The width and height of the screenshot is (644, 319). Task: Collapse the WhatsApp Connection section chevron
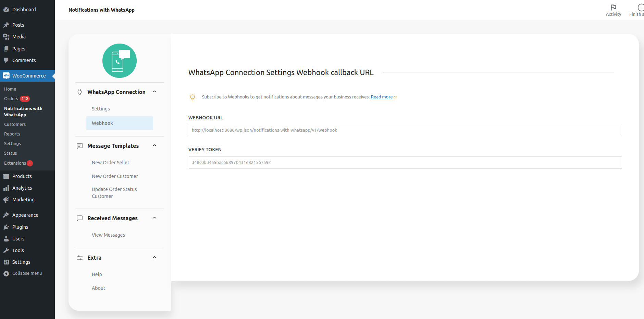pyautogui.click(x=154, y=92)
